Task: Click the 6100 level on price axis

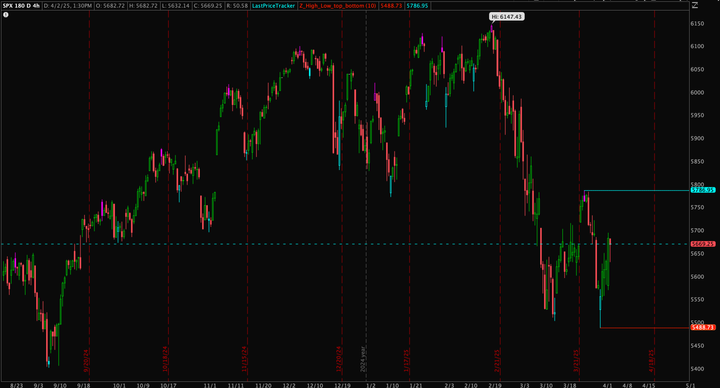Action: 697,46
